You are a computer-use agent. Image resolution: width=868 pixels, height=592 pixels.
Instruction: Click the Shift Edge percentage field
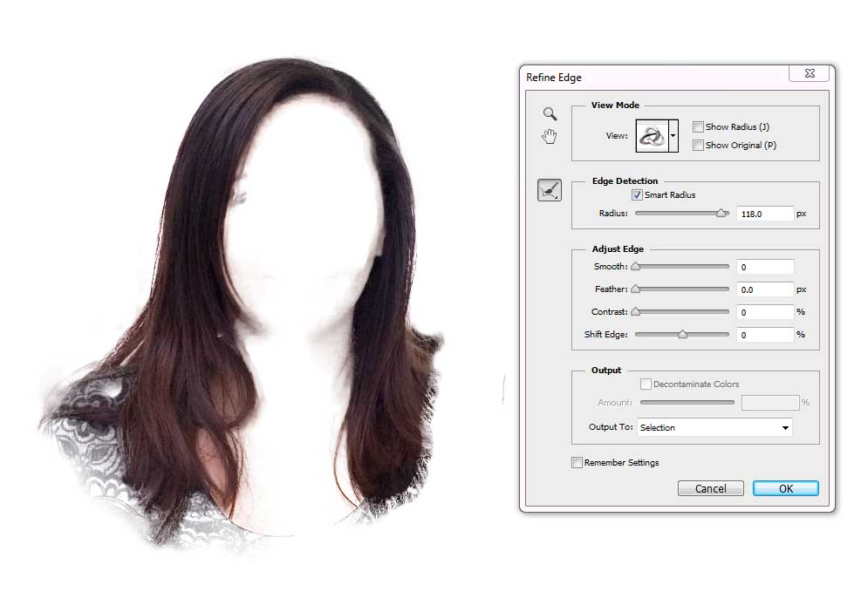[x=764, y=335]
